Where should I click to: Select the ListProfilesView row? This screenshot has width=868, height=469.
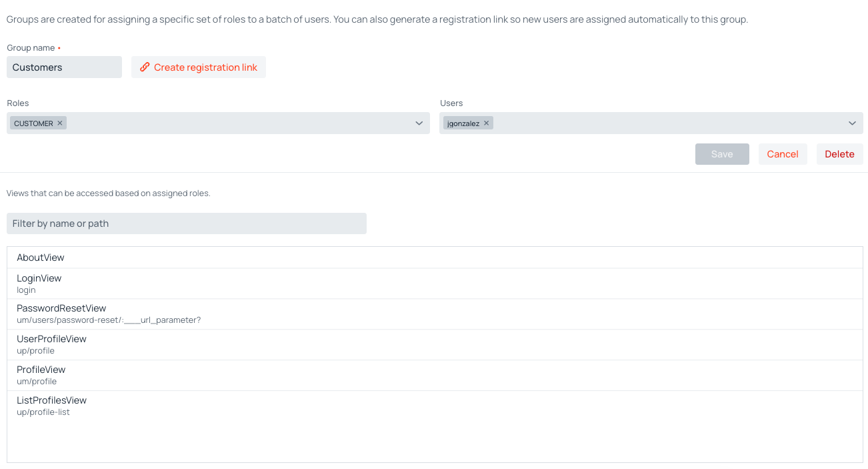click(435, 406)
